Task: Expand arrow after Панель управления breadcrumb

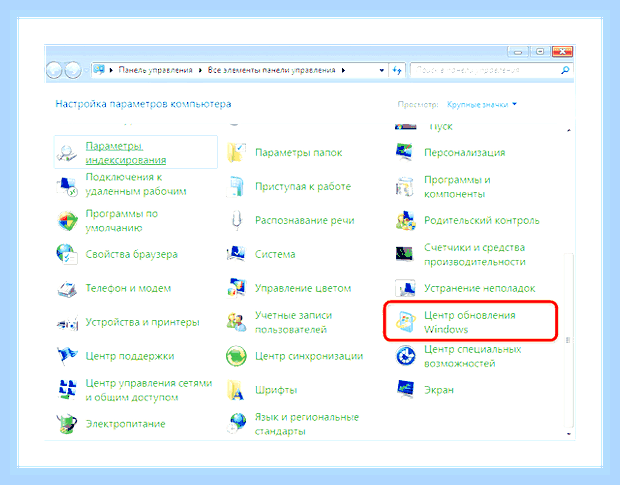Action: [x=200, y=70]
